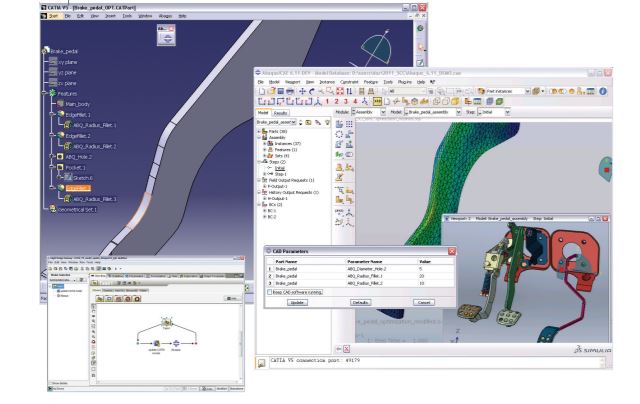Viewport: 640px width, 404px height.
Task: Select the Box zoom tool in Abaqus
Action: (330, 91)
